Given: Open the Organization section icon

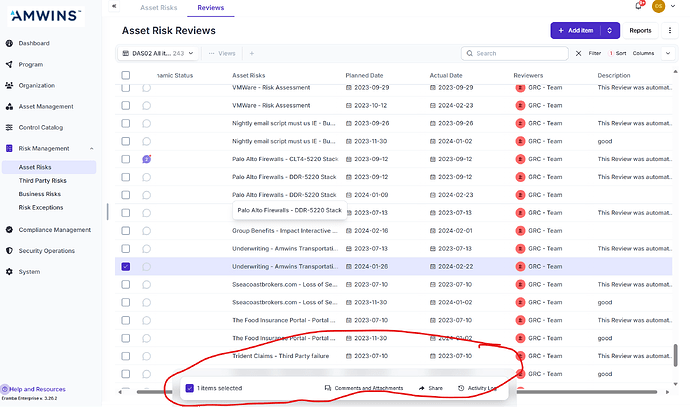Looking at the screenshot, I should 9,85.
